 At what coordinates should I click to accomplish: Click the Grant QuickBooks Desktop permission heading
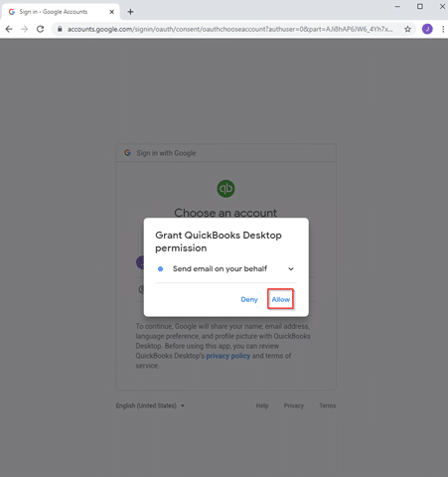(219, 241)
